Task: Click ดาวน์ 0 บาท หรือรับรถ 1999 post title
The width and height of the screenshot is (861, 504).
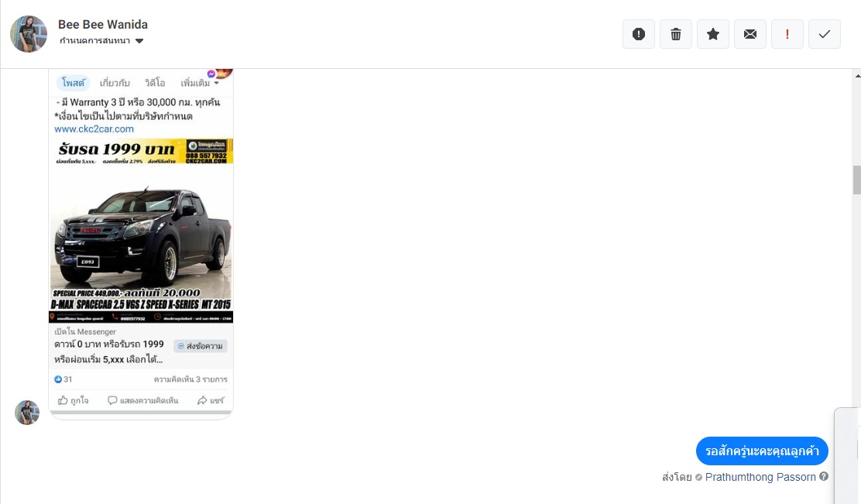Action: tap(108, 351)
